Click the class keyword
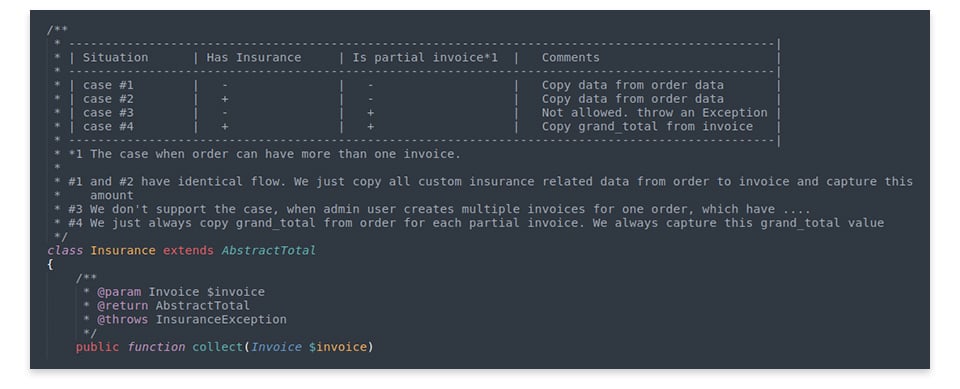The height and width of the screenshot is (389, 960). (65, 251)
